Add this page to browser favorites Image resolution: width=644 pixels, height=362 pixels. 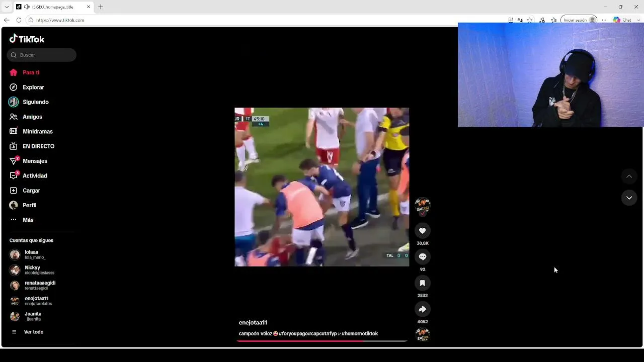coord(530,20)
